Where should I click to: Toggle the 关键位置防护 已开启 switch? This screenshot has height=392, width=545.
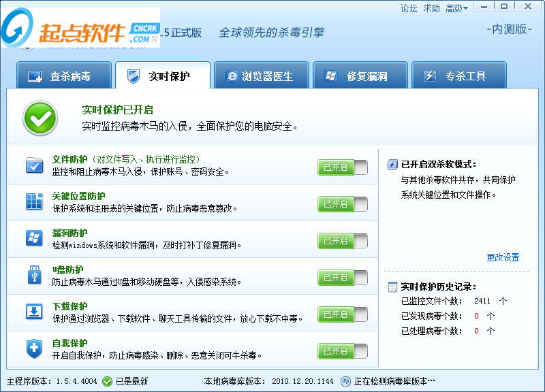pos(343,204)
